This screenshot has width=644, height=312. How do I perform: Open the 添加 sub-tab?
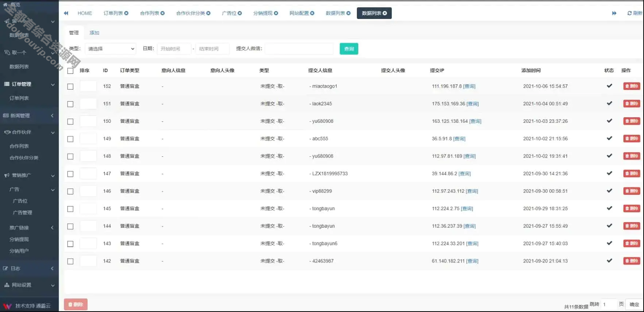(94, 33)
